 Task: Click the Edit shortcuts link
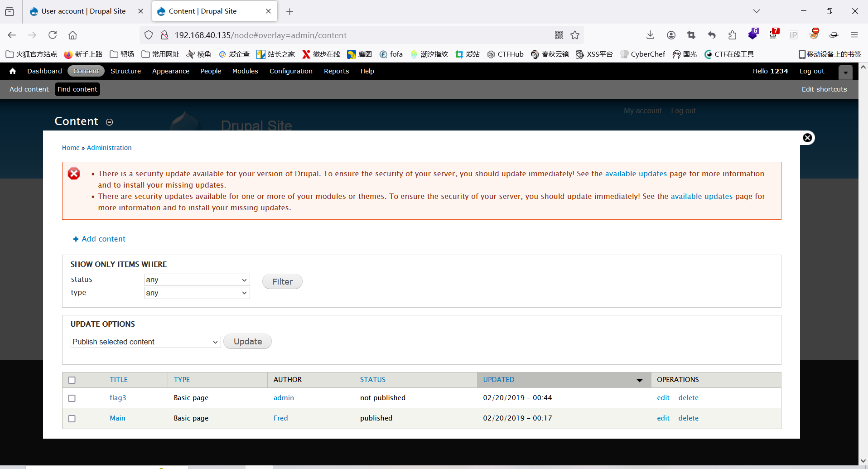pos(824,89)
